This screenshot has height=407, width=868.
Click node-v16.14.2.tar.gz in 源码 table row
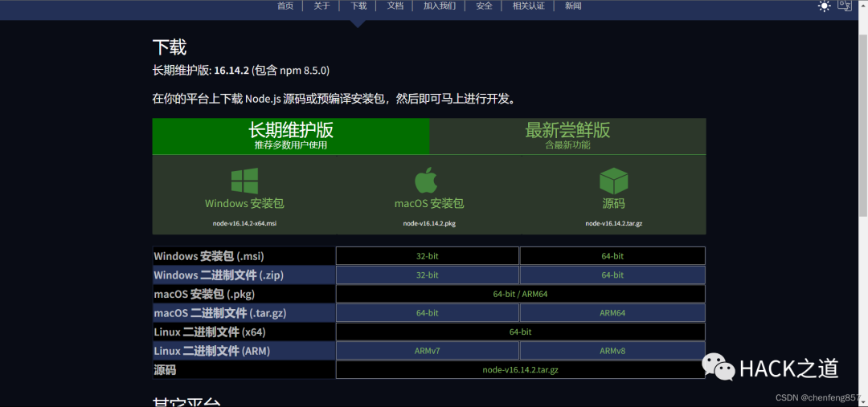[520, 370]
